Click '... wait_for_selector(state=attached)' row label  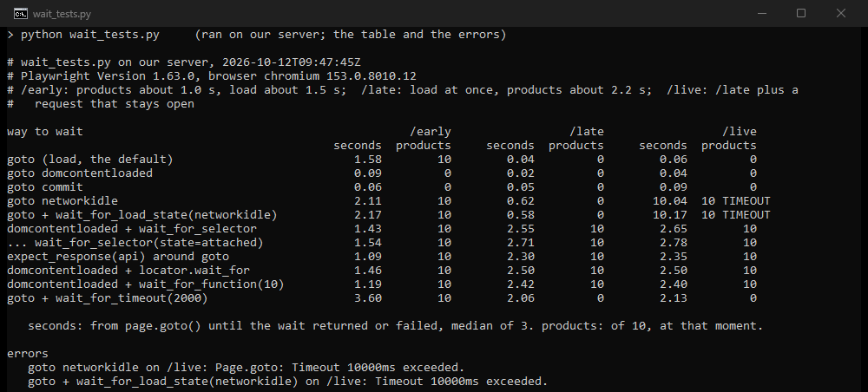(135, 242)
